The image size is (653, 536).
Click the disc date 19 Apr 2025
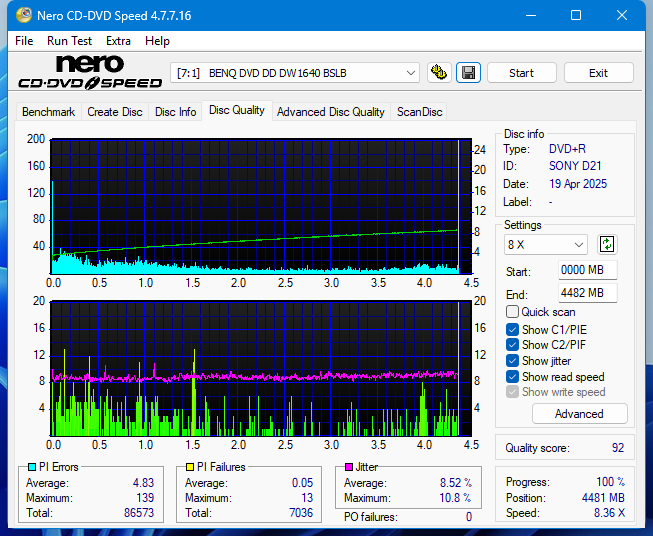(578, 184)
